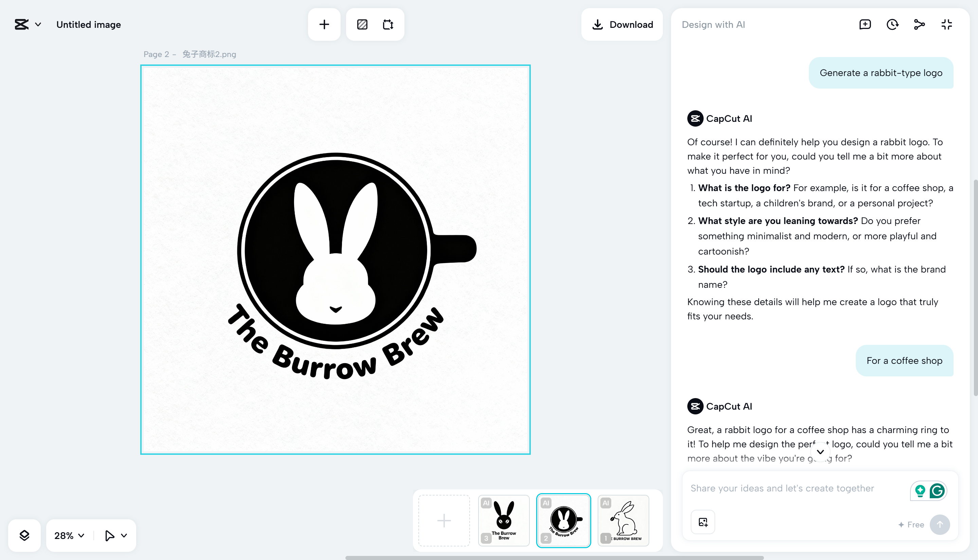Image resolution: width=978 pixels, height=560 pixels.
Task: Open the 28% zoom level dropdown
Action: (69, 535)
